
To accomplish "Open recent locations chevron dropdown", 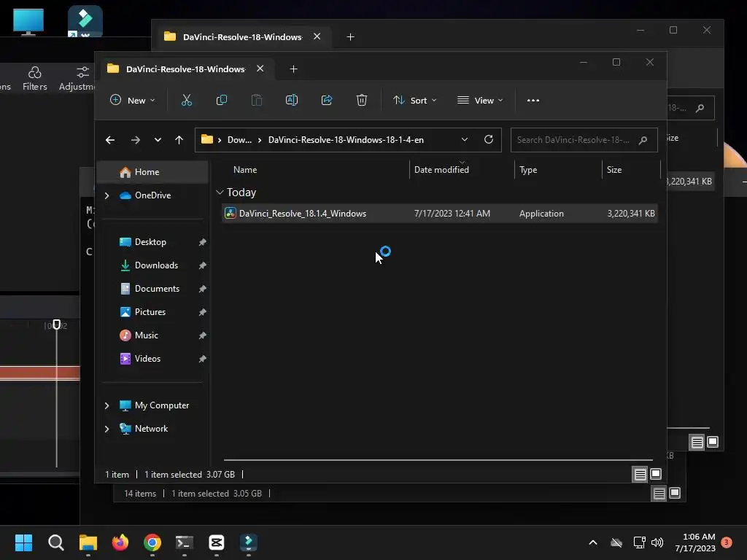I will click(158, 140).
